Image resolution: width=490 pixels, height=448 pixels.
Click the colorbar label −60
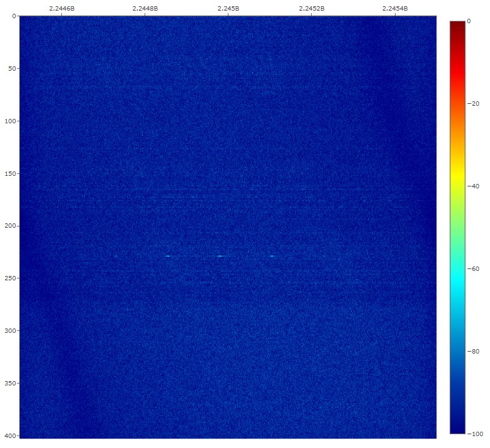[x=473, y=268]
